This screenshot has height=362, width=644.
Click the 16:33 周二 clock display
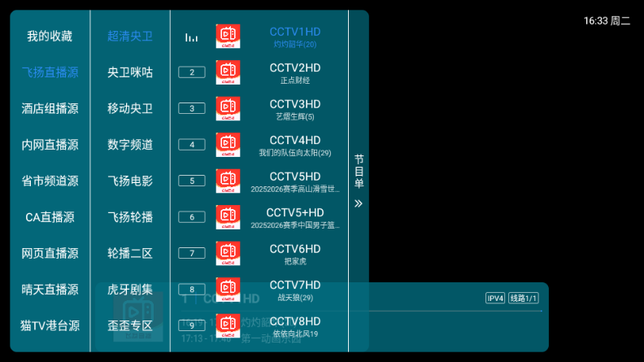[607, 21]
